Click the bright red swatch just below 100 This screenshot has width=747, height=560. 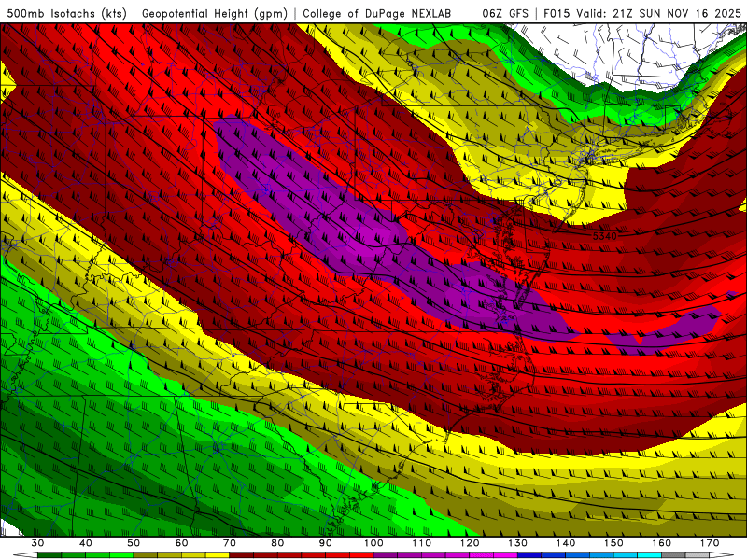point(361,555)
